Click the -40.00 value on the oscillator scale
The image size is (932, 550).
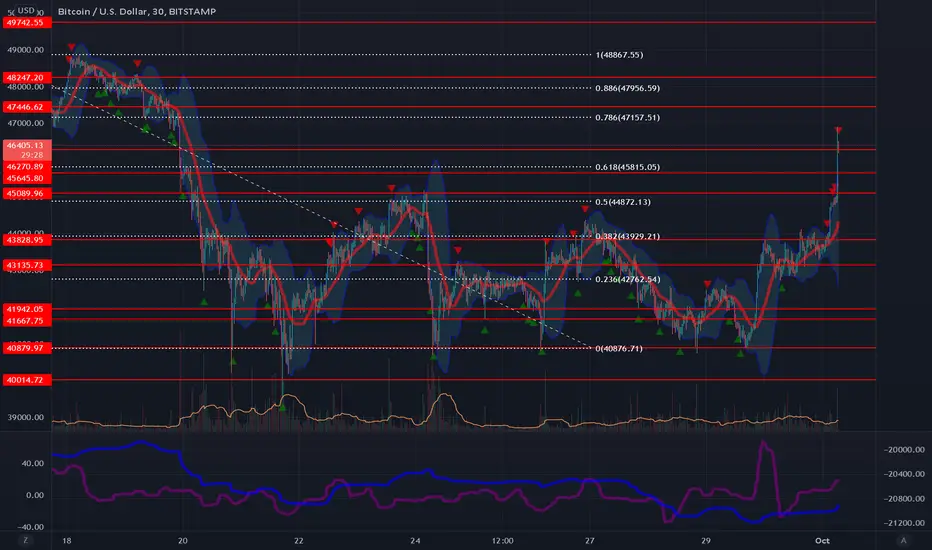point(31,527)
